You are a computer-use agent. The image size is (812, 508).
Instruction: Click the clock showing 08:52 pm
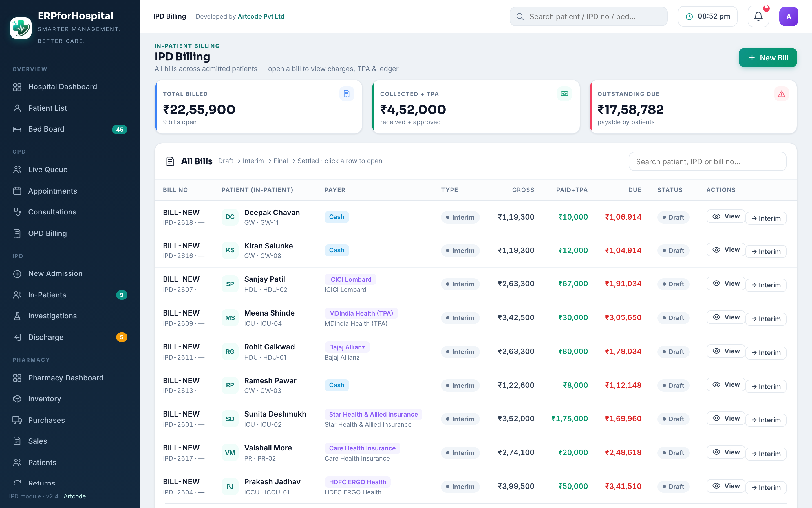(707, 16)
